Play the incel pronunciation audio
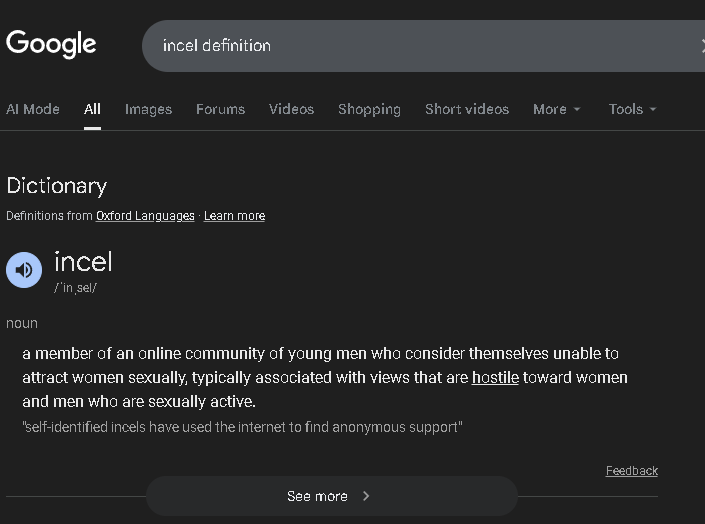705x524 pixels. [24, 270]
